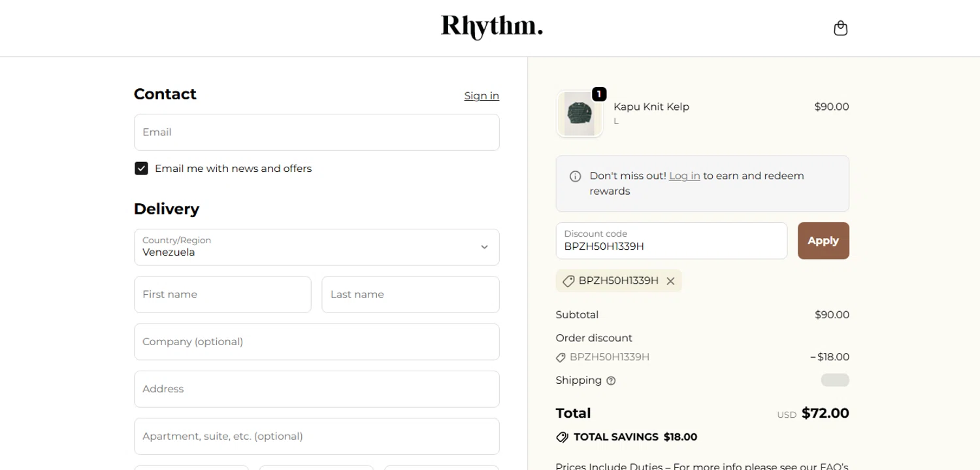Remove applied discount code BPZH50H1339H
Screen dimensions: 980x470
click(x=670, y=281)
